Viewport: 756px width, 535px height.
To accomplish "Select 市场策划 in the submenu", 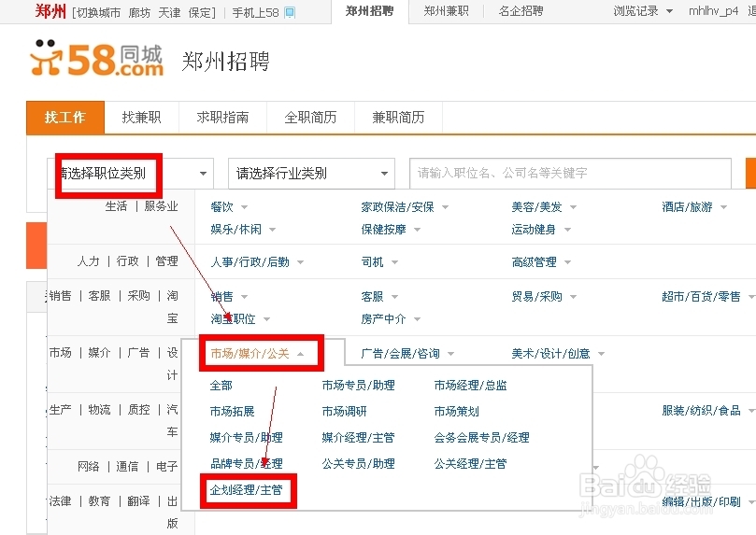I will coord(457,411).
